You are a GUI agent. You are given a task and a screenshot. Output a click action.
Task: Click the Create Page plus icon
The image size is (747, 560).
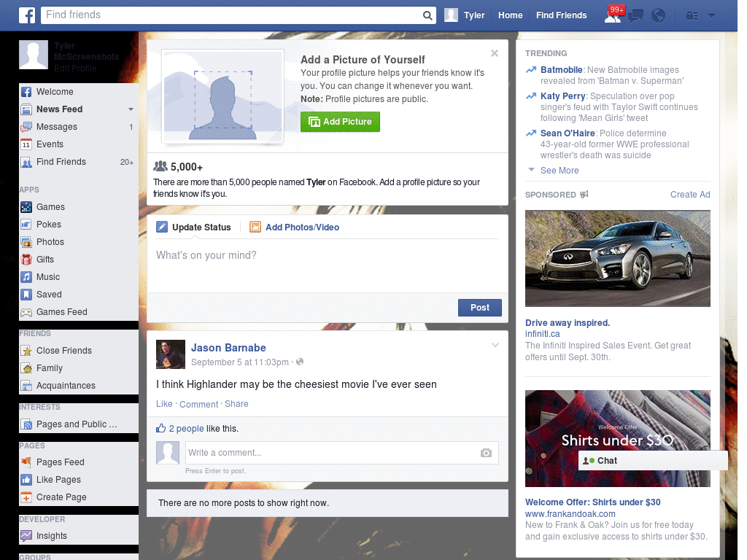point(26,497)
